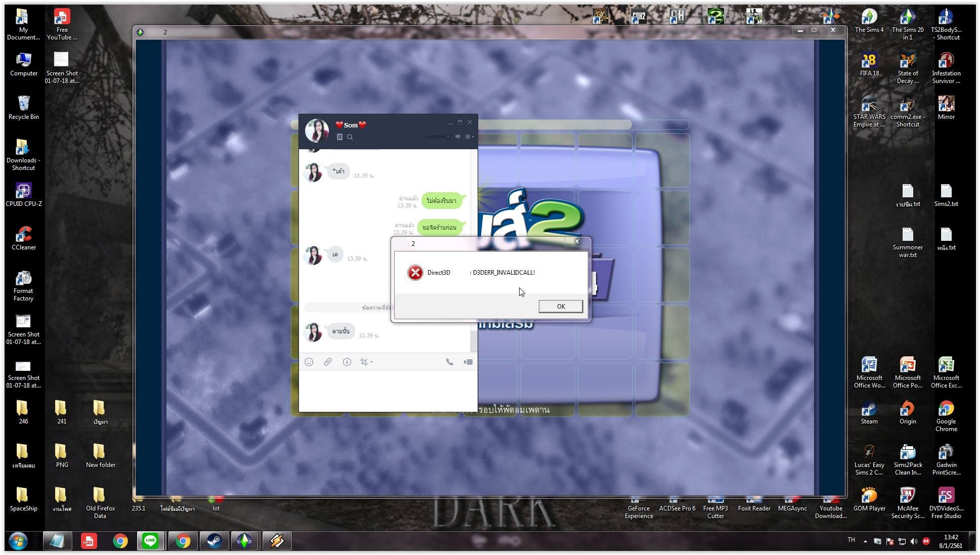Select the Microsoft Office Word shortcut

pos(869,372)
